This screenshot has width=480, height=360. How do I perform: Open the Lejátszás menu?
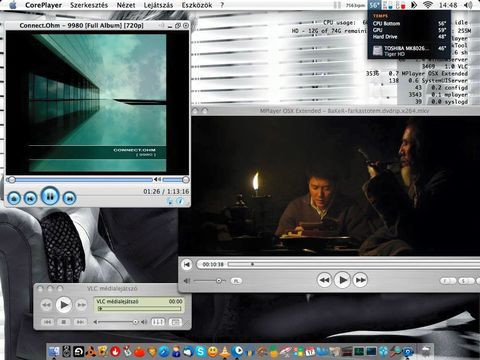coord(158,5)
